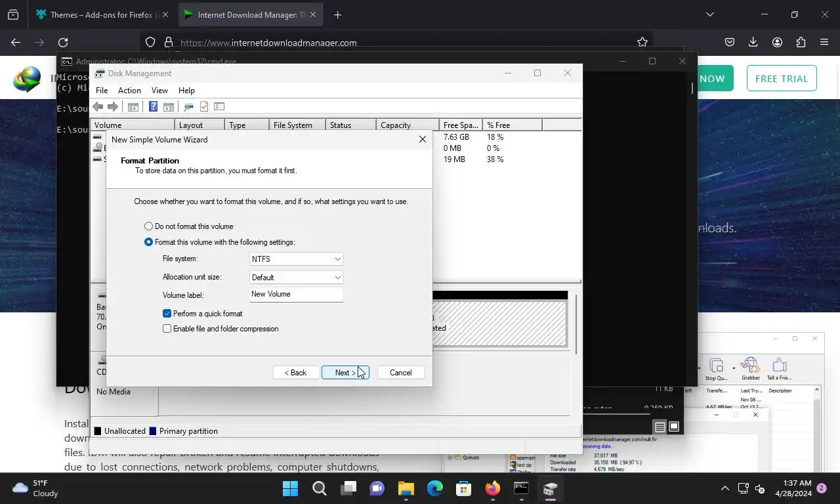Click the tracking protection shield icon
Viewport: 840px width, 504px height.
tap(150, 42)
